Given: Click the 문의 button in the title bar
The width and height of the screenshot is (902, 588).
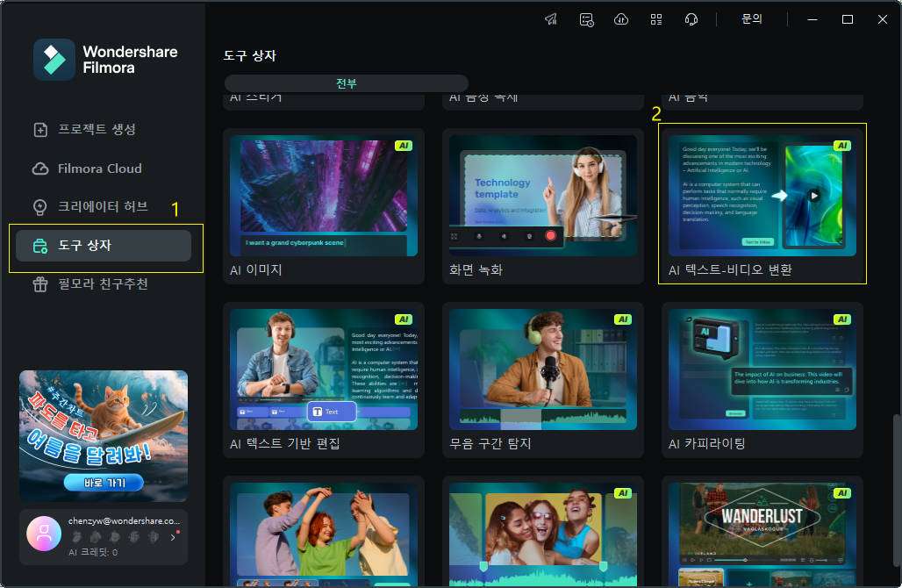Looking at the screenshot, I should 751,19.
